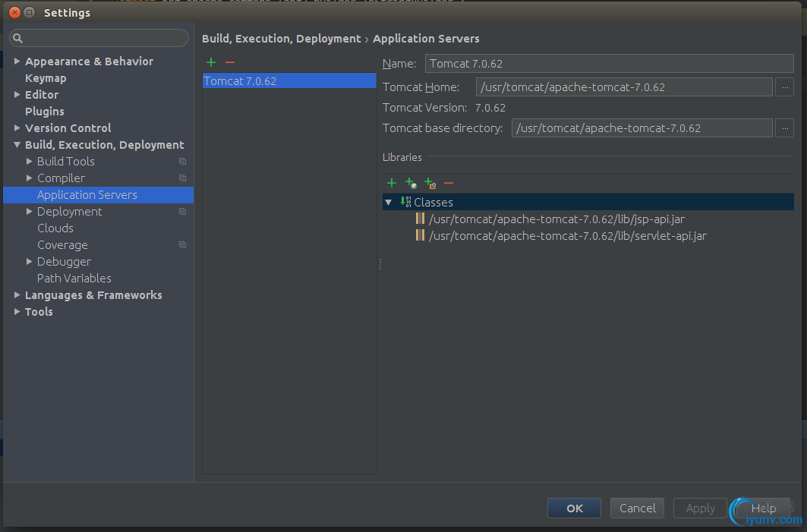
Task: Click the Tomcat Version value 7.0.62
Action: tap(490, 108)
